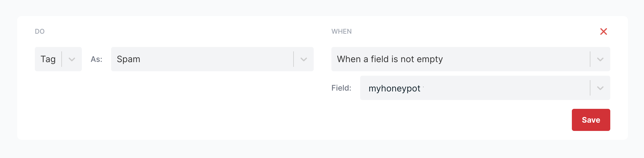This screenshot has width=644, height=158.
Task: Click the red X to remove rule
Action: pyautogui.click(x=604, y=31)
